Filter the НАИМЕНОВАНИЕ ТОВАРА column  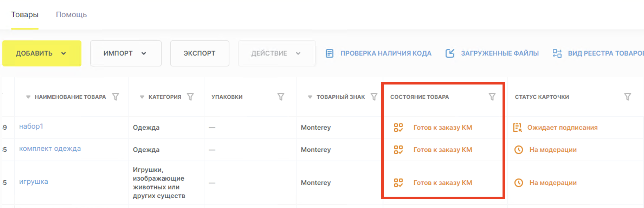116,97
